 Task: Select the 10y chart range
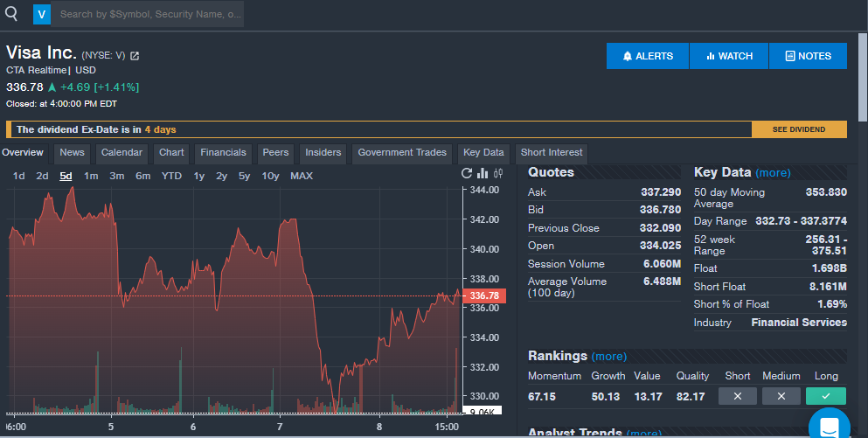click(270, 176)
